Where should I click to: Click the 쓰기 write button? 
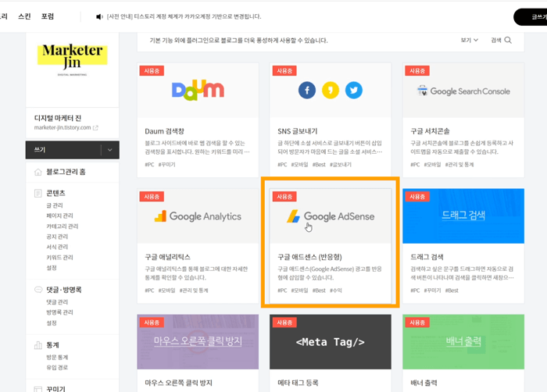tap(63, 150)
